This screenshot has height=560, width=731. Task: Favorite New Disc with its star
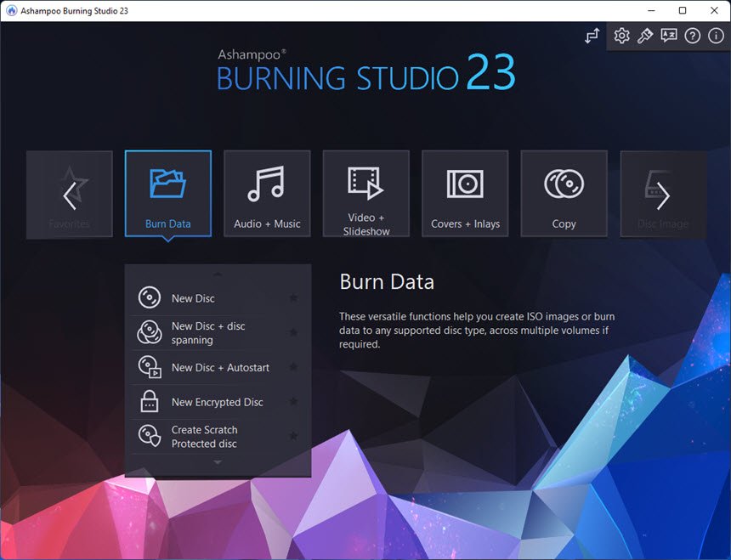pyautogui.click(x=293, y=297)
